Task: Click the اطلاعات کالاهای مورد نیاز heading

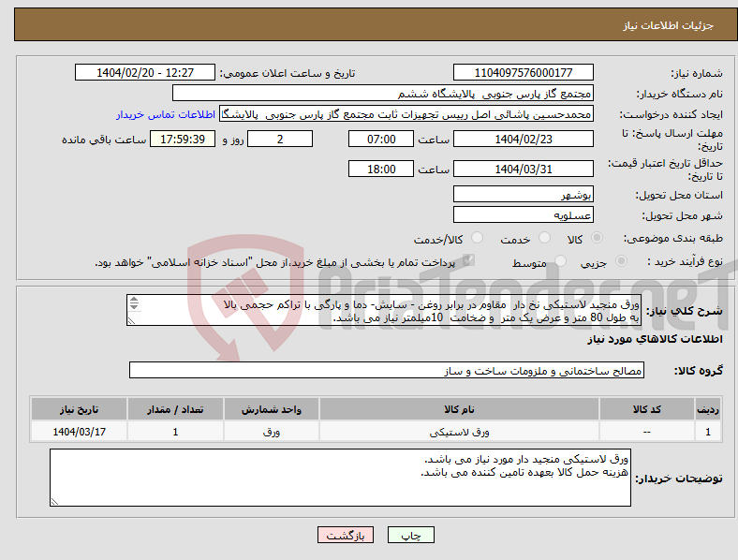Action: point(655,339)
